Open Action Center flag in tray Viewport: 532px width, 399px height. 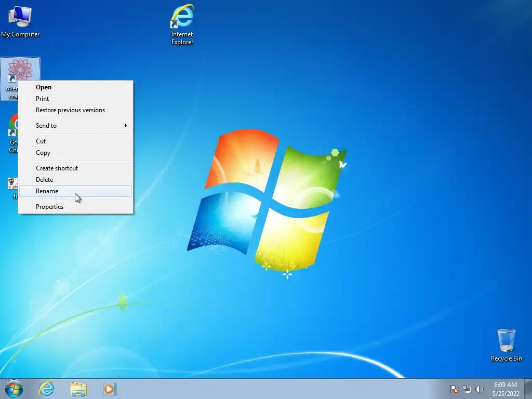point(454,389)
